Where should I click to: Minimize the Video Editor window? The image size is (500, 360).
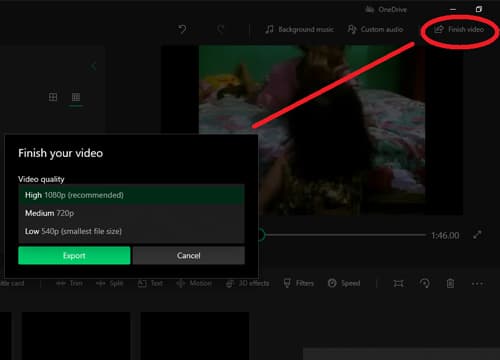coord(453,9)
